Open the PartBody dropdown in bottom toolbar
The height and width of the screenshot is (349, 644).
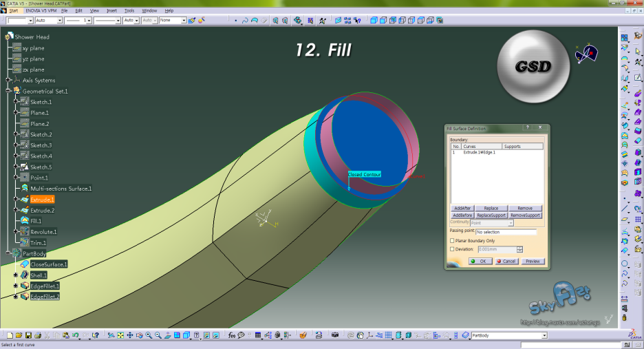tap(544, 335)
